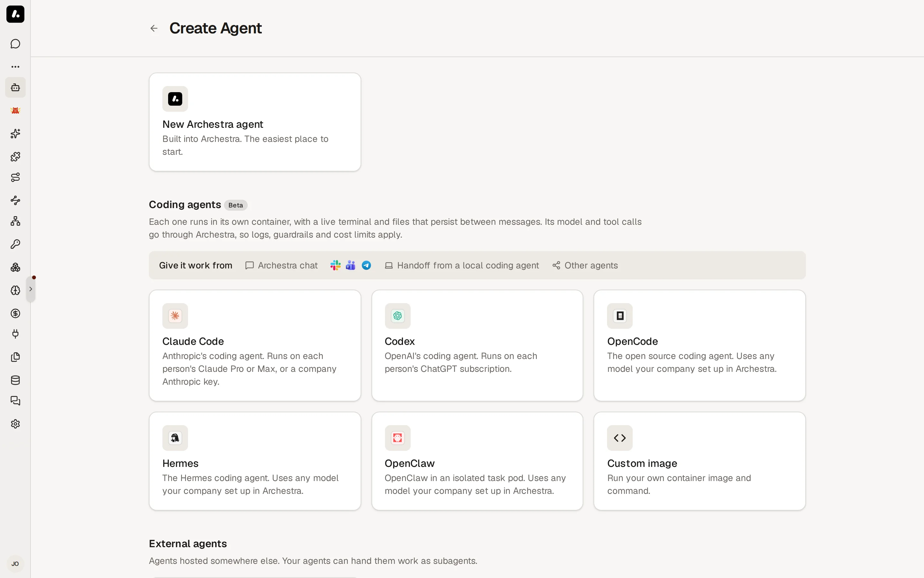
Task: Open the stacked cubes icon in sidebar
Action: click(x=15, y=267)
